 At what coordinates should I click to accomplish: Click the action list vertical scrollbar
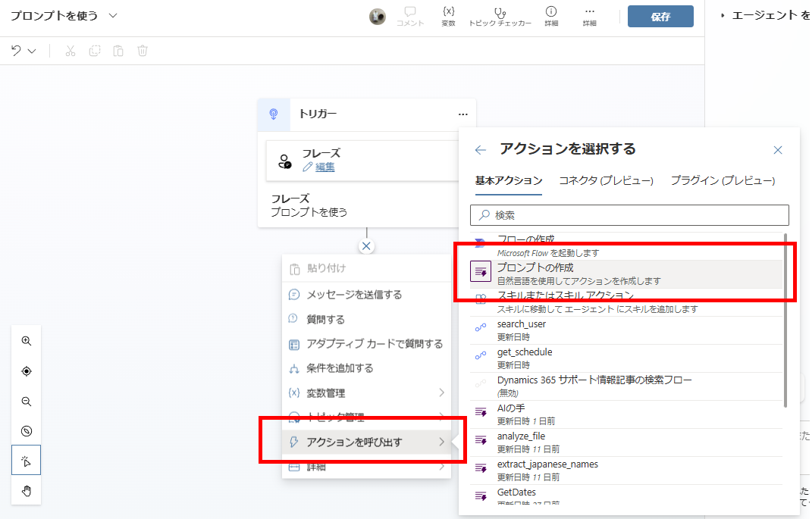pyautogui.click(x=785, y=318)
